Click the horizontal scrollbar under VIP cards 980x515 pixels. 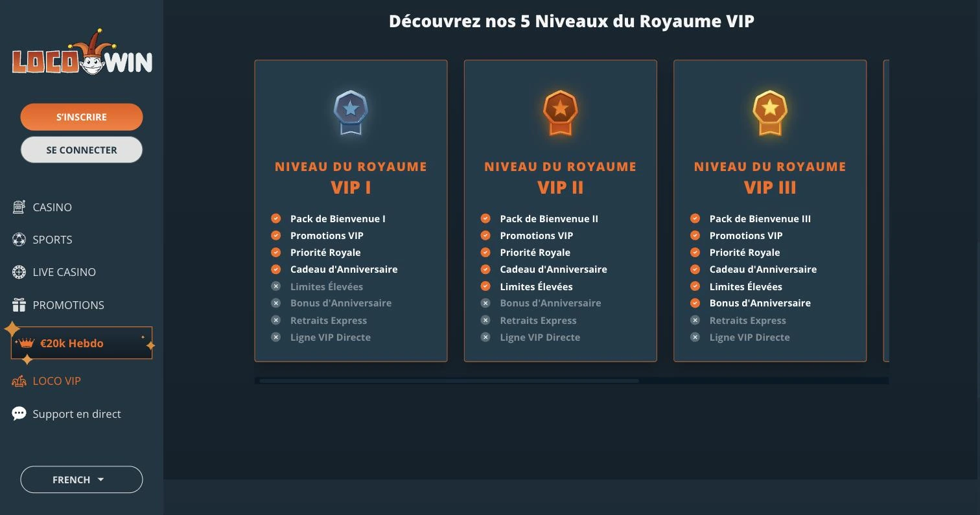point(449,381)
